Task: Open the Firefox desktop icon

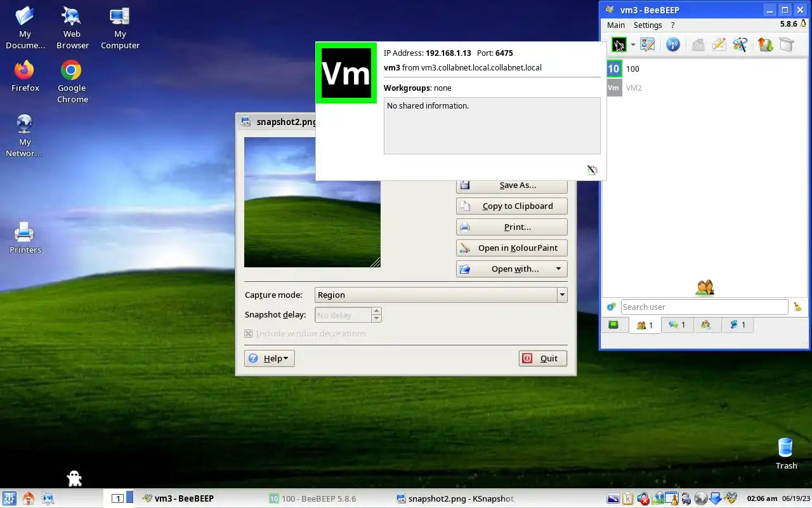Action: 25,76
